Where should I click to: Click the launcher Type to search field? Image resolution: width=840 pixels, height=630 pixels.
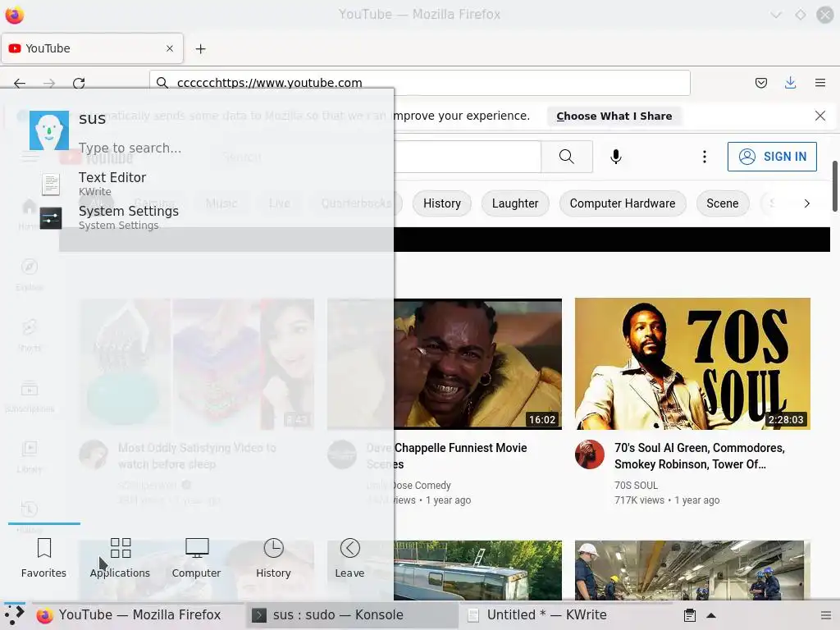(130, 148)
